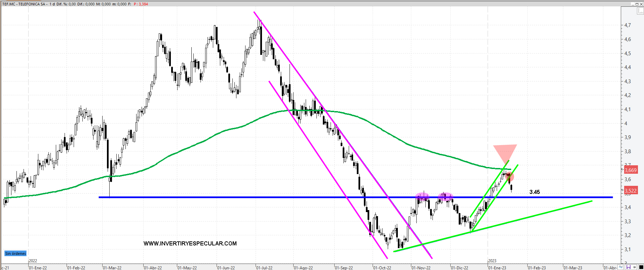Image resolution: width=644 pixels, height=270 pixels.
Task: Select the 3.45 text annotation
Action: coord(534,192)
